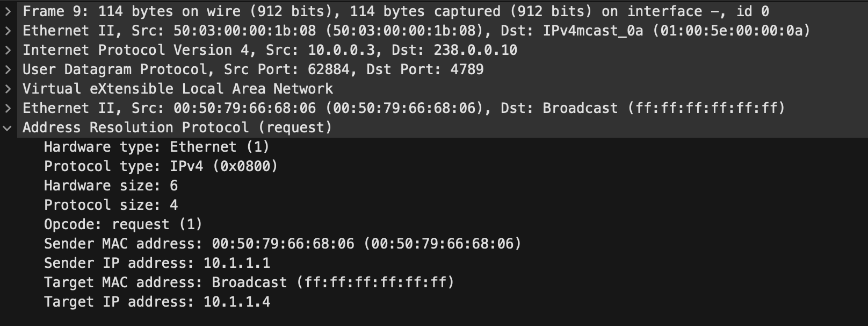Select Opcode: request field
This screenshot has width=868, height=326.
click(123, 224)
